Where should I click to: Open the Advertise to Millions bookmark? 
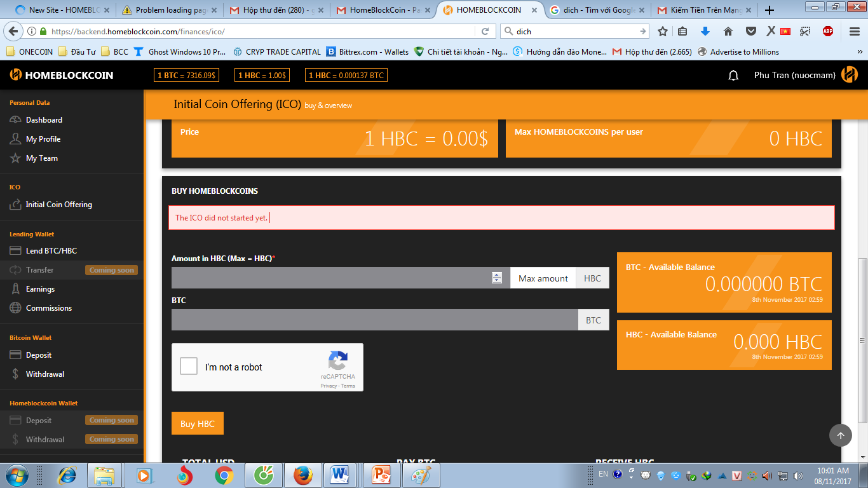(x=738, y=52)
